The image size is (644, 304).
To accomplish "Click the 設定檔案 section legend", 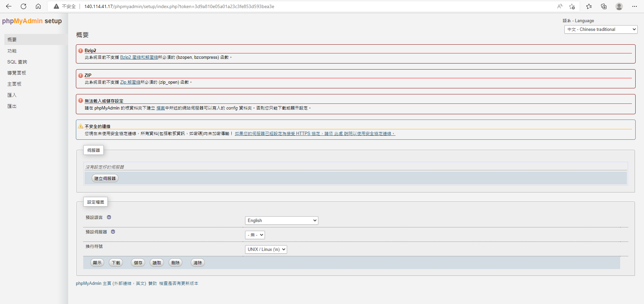I will pos(96,202).
